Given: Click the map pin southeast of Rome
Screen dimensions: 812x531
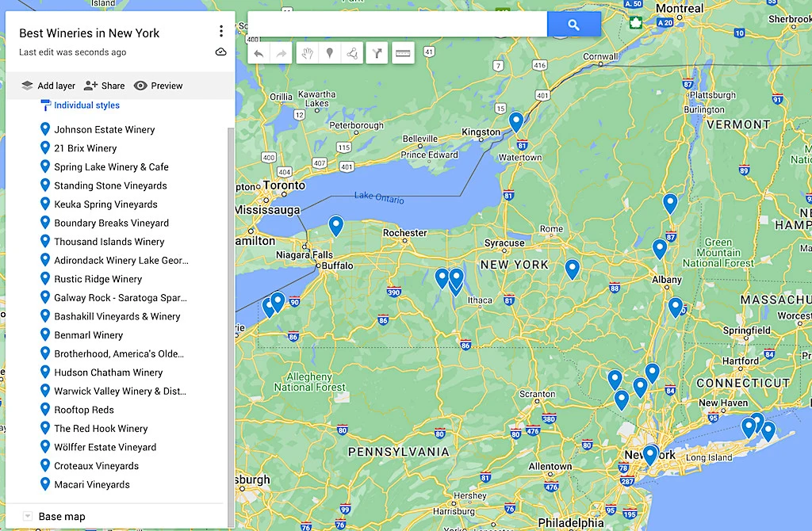Looking at the screenshot, I should pos(573,269).
